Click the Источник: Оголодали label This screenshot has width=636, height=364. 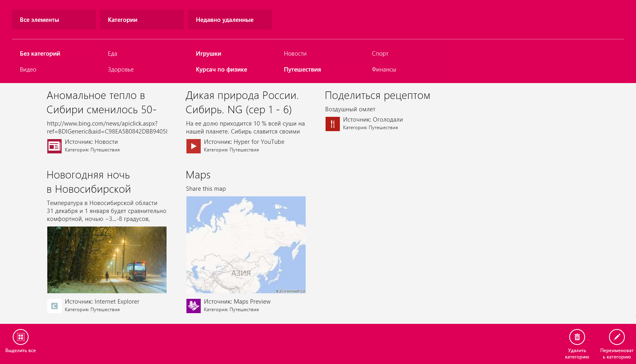coord(373,120)
